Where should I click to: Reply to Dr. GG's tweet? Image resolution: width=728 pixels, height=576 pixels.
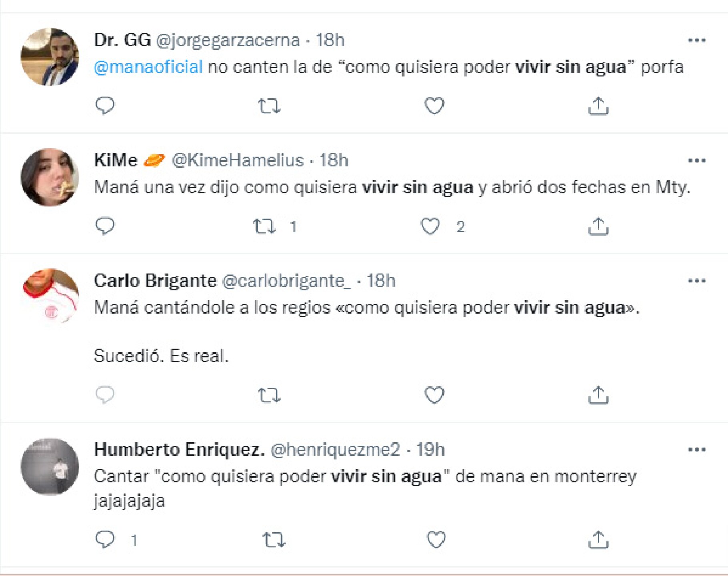tap(105, 106)
